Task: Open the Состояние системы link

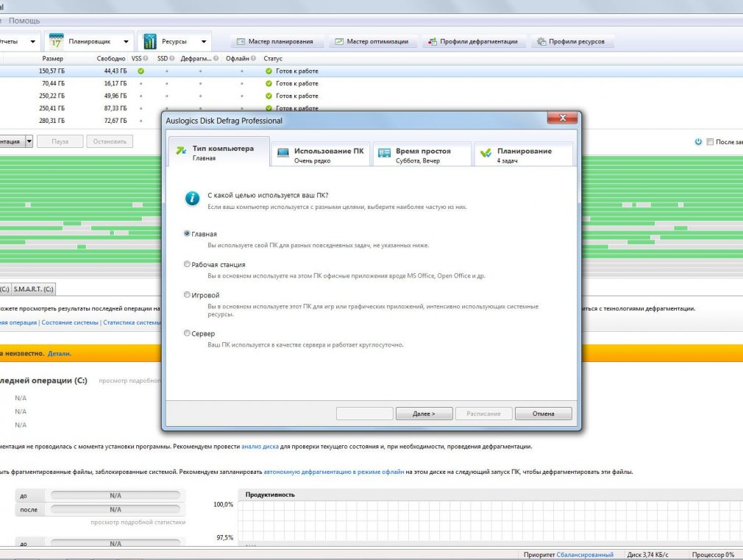Action: 70,322
